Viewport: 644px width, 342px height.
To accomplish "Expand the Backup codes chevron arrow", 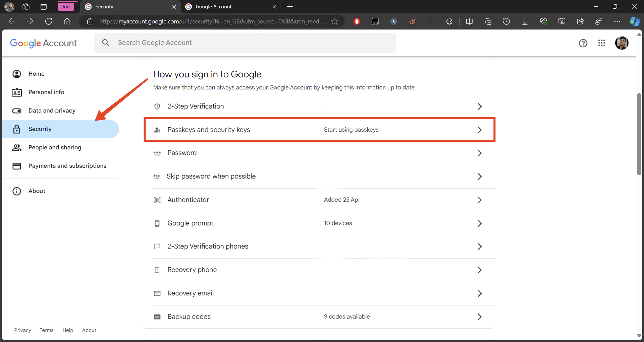I will (x=480, y=317).
